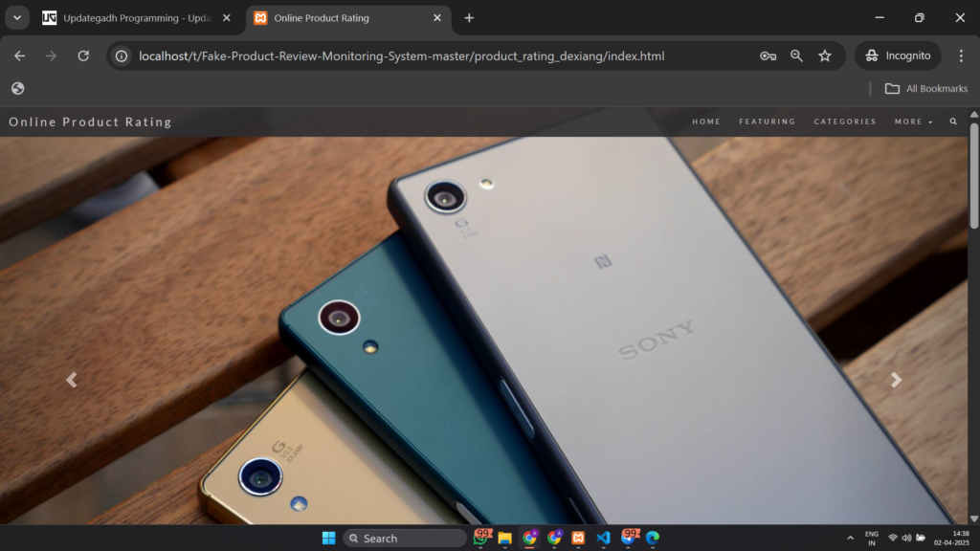Click the Online Product Rating brand link
Image resolution: width=980 pixels, height=551 pixels.
pos(91,121)
